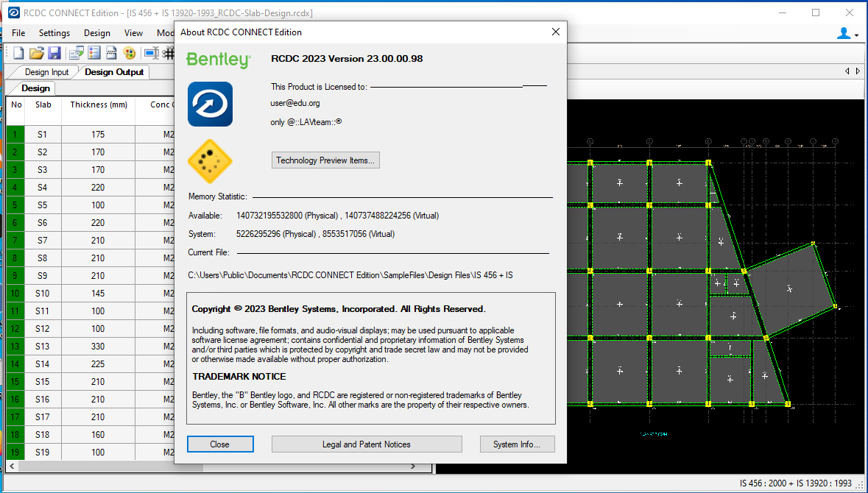Click the green row number "12" cell
Image resolution: width=868 pixels, height=493 pixels.
(x=15, y=329)
